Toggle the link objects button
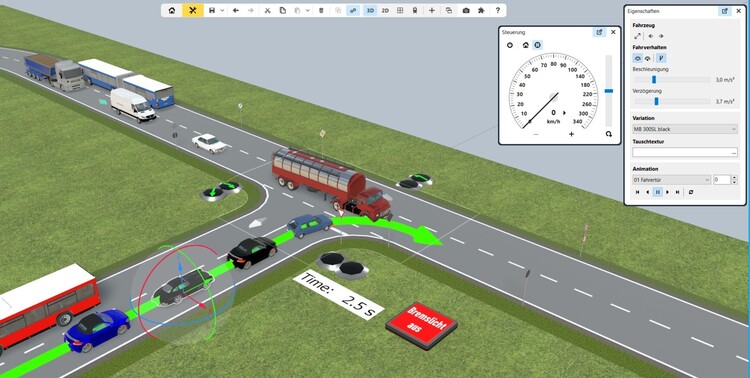The height and width of the screenshot is (378, 750). 353,11
